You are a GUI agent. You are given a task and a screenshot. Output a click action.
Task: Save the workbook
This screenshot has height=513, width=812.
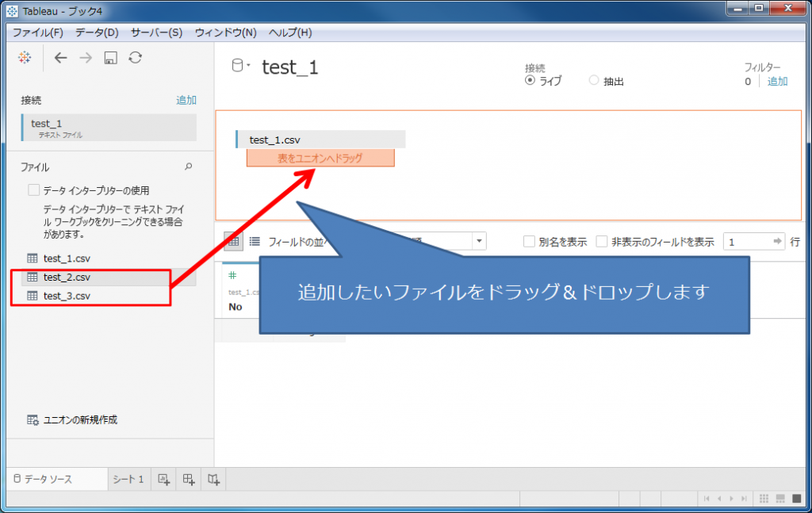tap(111, 57)
